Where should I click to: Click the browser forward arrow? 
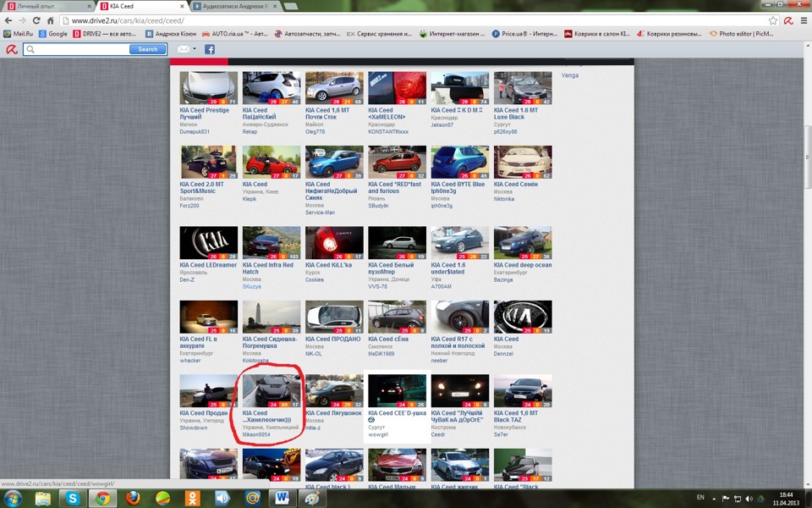(22, 20)
